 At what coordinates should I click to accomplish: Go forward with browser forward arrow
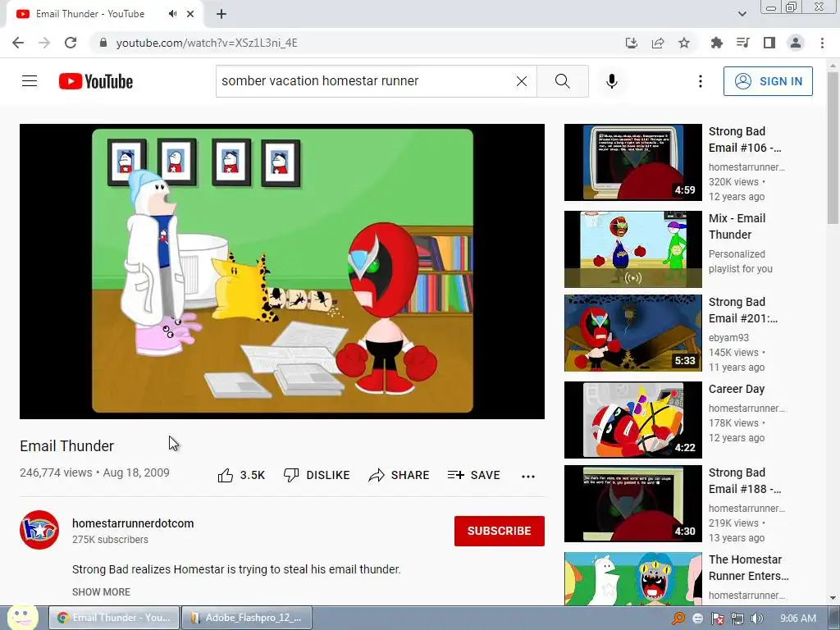click(x=44, y=43)
